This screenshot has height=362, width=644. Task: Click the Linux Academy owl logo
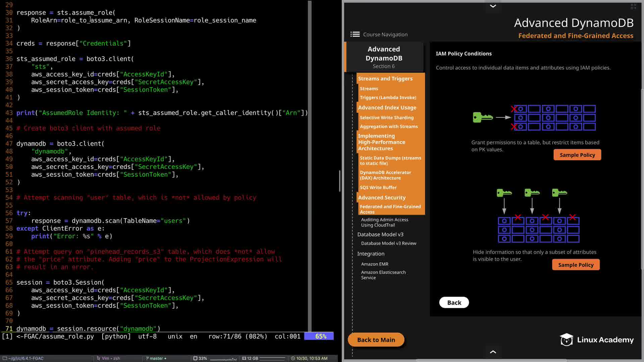[x=567, y=340]
